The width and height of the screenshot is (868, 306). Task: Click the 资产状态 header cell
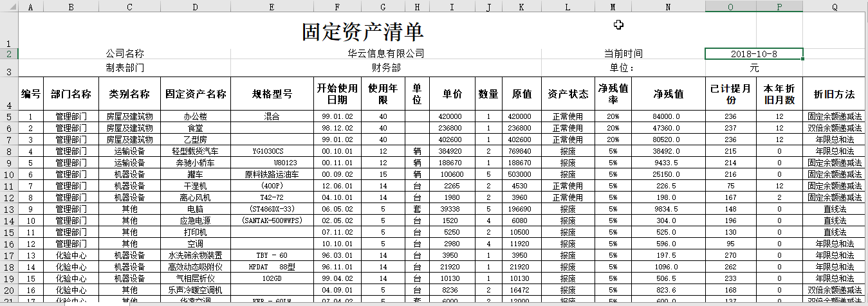click(568, 94)
